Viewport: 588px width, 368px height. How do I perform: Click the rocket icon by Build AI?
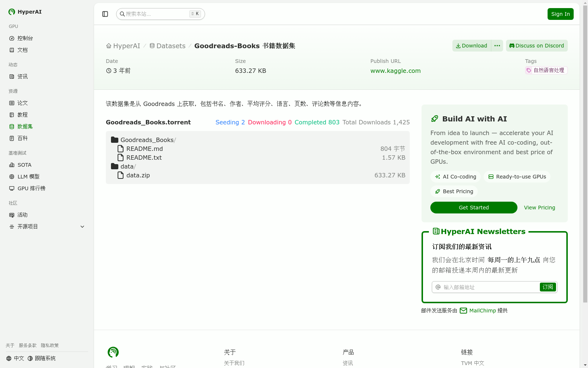tap(435, 119)
